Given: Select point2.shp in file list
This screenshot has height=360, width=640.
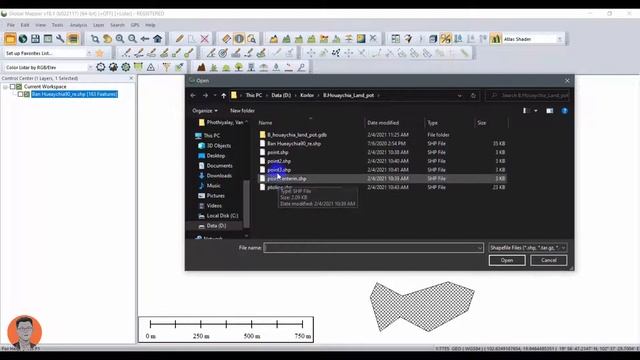Looking at the screenshot, I should coord(279,161).
